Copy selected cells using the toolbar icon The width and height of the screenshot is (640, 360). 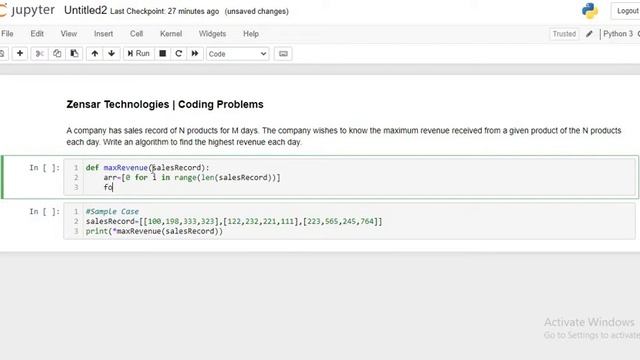coord(57,53)
